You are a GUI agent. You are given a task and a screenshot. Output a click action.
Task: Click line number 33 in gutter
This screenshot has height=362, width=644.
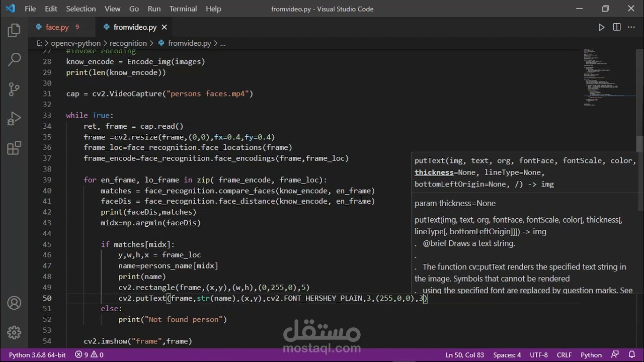pyautogui.click(x=47, y=115)
